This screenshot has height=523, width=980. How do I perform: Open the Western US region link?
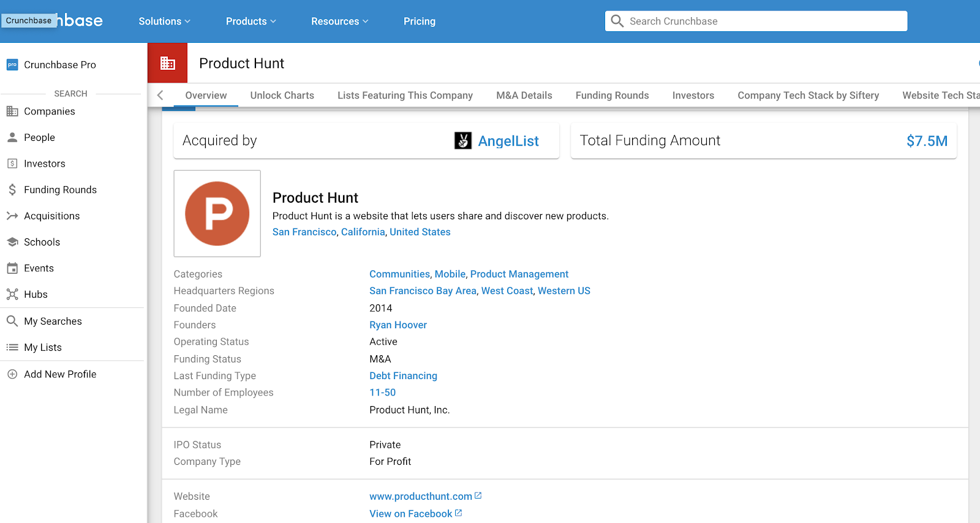pyautogui.click(x=564, y=291)
